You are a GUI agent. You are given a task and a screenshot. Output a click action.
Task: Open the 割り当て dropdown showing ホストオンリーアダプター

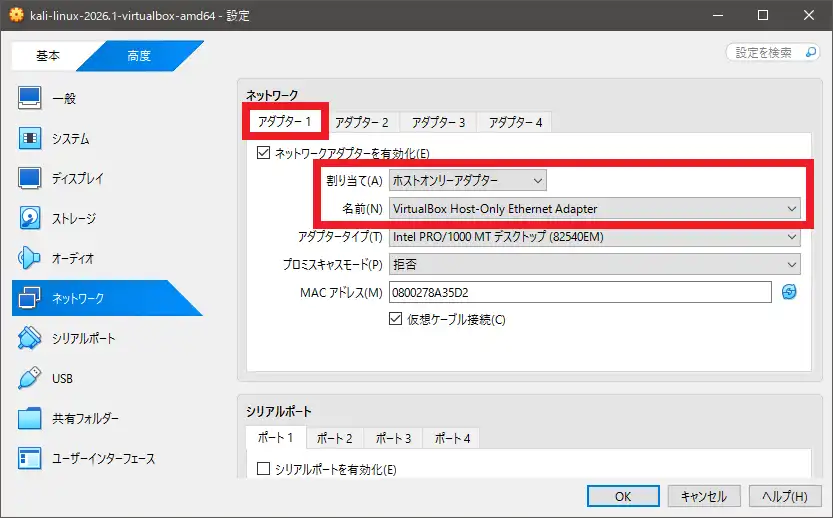(468, 181)
